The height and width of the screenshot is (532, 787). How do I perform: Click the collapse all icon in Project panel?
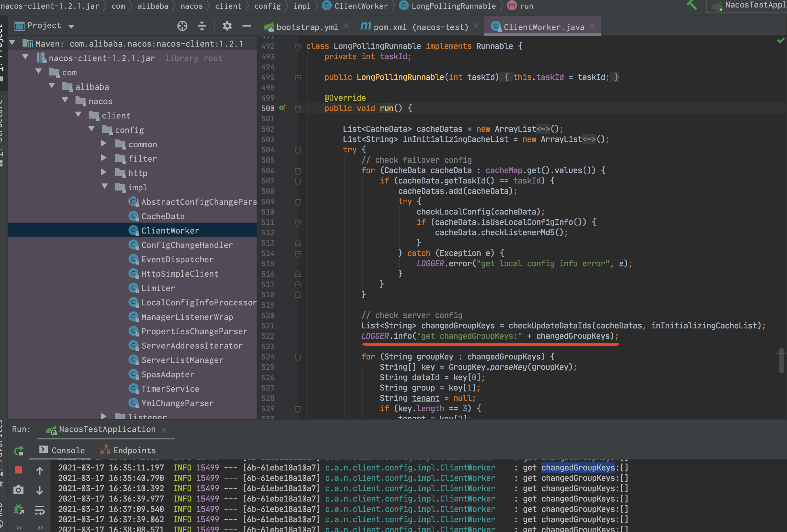click(202, 26)
